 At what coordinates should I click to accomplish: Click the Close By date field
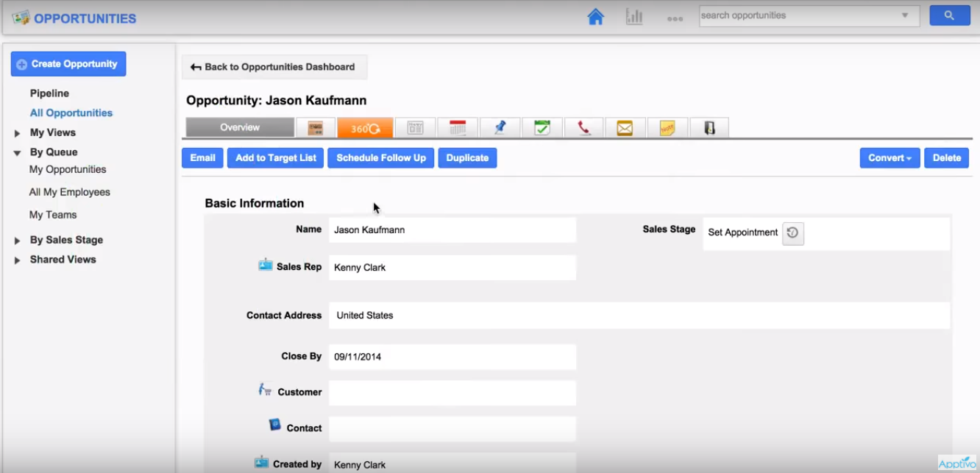pos(452,357)
